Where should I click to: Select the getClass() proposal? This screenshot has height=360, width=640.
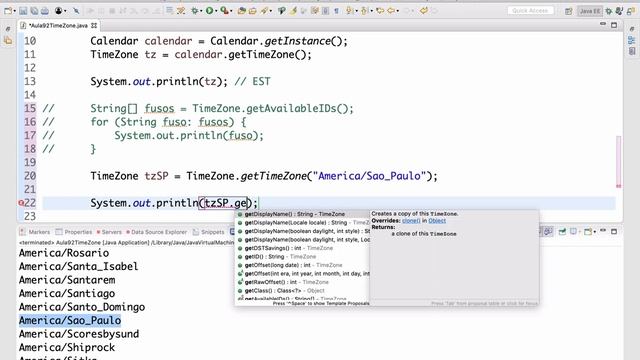(x=302, y=291)
